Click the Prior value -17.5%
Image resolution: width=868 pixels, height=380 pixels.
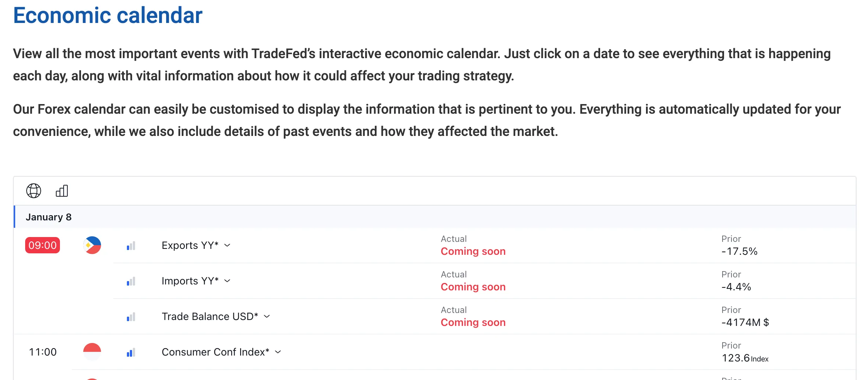click(739, 251)
